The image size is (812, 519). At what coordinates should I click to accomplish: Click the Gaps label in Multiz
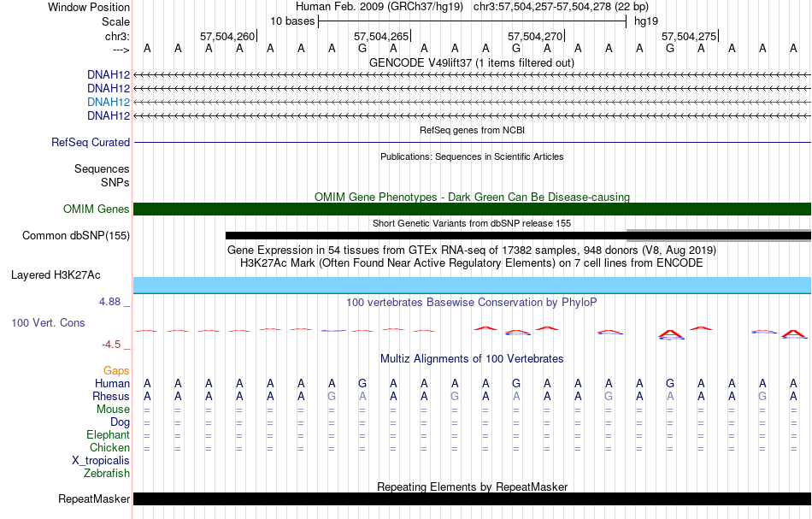tap(116, 370)
